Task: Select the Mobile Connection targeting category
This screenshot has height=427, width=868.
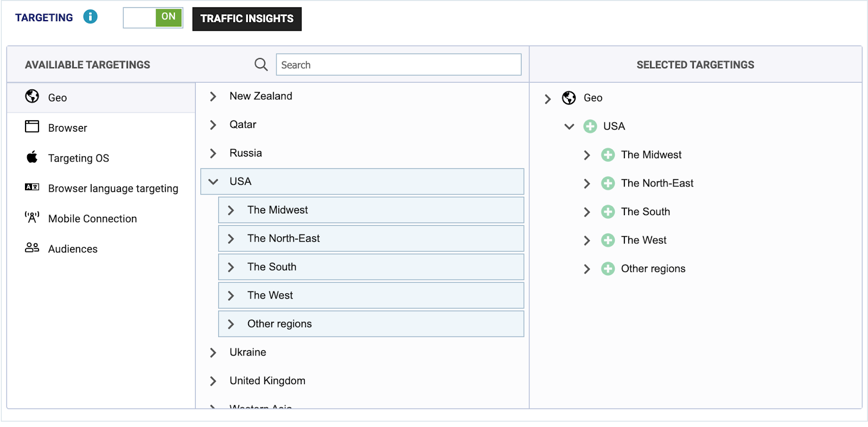Action: tap(92, 218)
